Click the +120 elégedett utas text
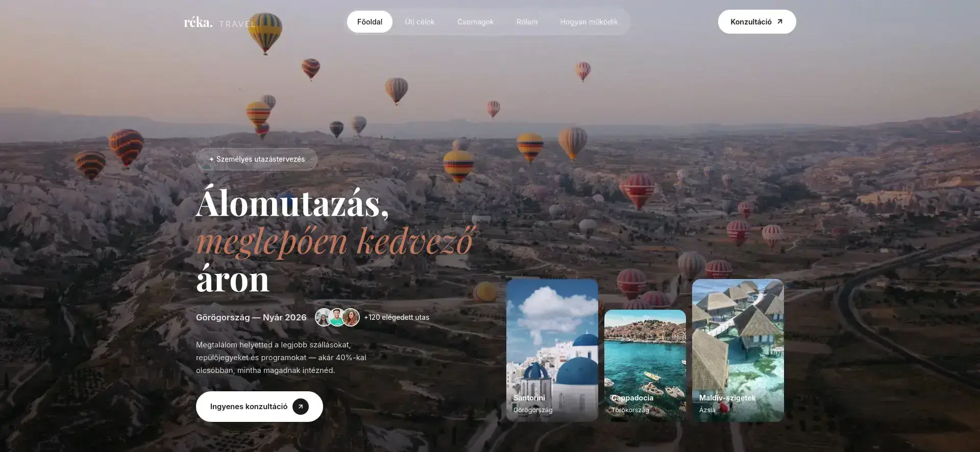980x452 pixels. (397, 317)
